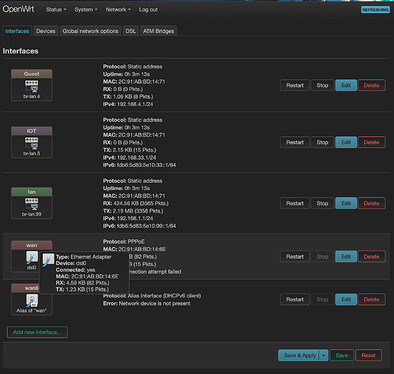394x374 pixels.
Task: Click the br-lan.3 device label
Action: point(32,153)
